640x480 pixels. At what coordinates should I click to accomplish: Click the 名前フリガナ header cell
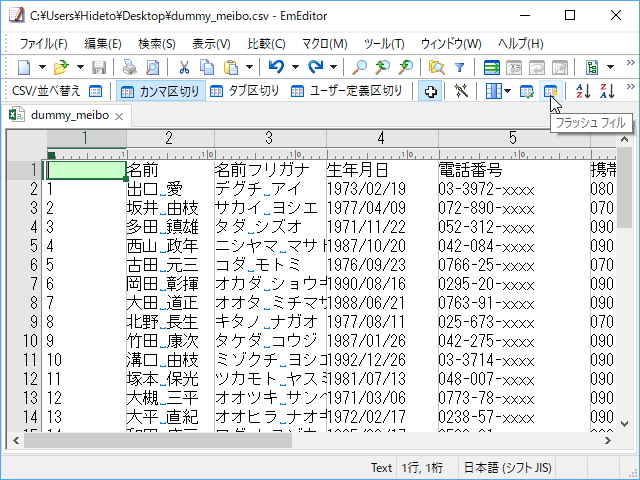pos(270,170)
